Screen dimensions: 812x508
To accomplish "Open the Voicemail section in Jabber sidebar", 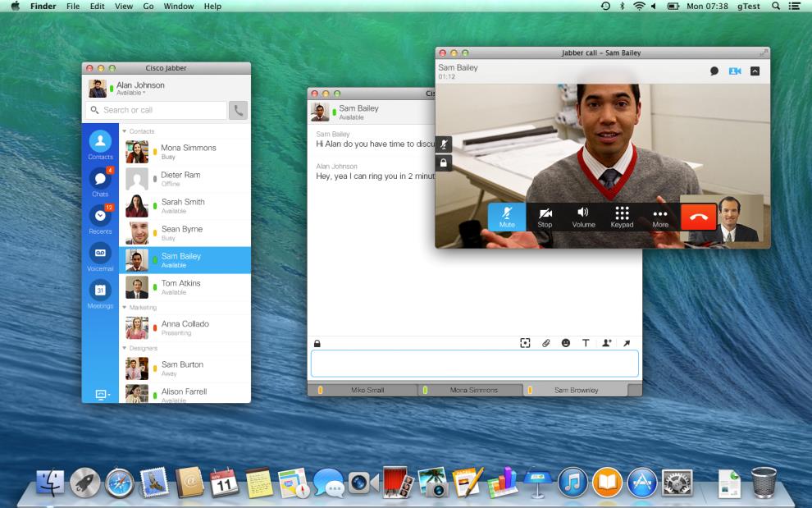I will coord(100,254).
